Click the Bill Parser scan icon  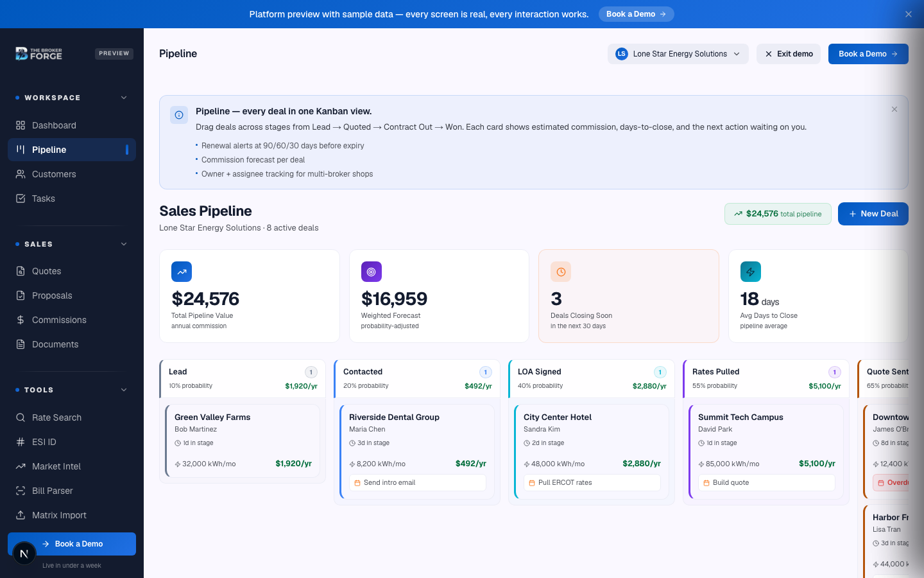coord(21,491)
